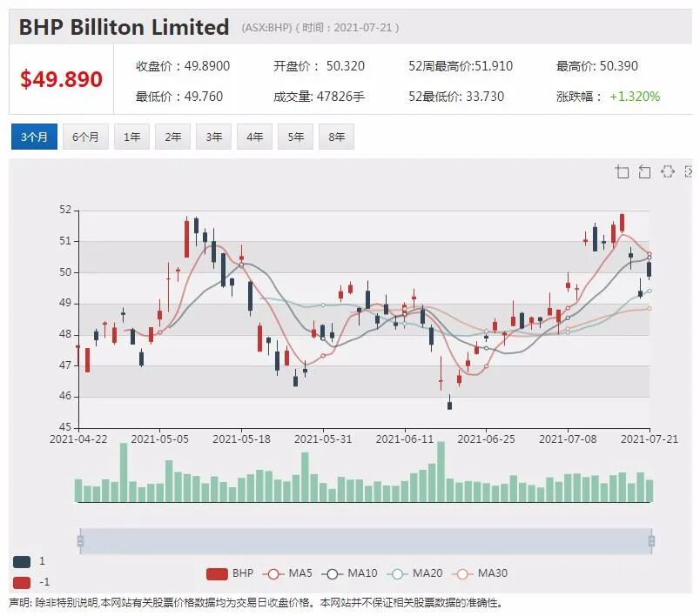Toggle the dark '1' category swatch
The width and height of the screenshot is (700, 616).
(x=22, y=561)
